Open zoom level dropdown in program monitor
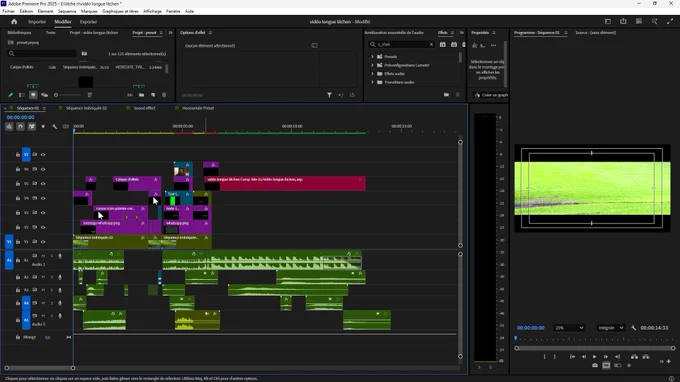Image resolution: width=680 pixels, height=382 pixels. pyautogui.click(x=569, y=328)
